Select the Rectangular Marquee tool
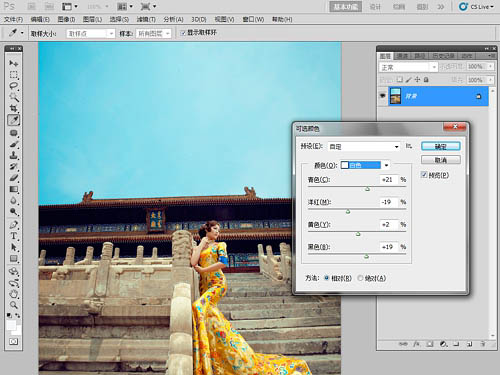The width and height of the screenshot is (500, 375). click(x=14, y=75)
